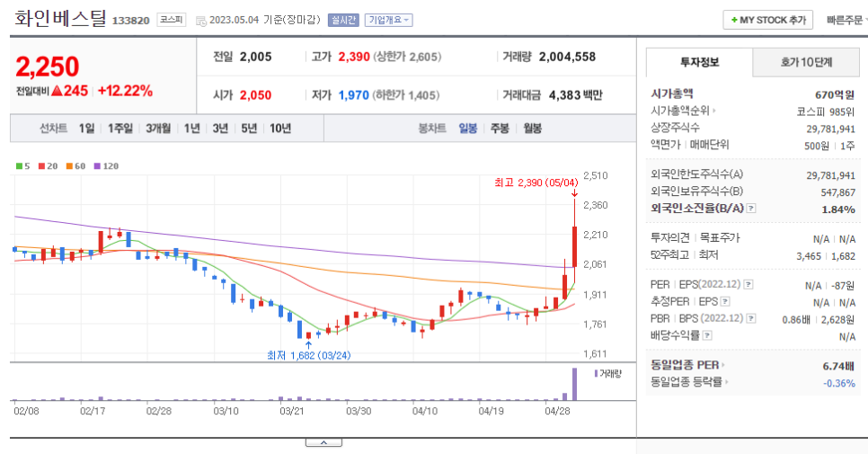Select the 10년 line chart period
The width and height of the screenshot is (868, 454).
point(280,129)
